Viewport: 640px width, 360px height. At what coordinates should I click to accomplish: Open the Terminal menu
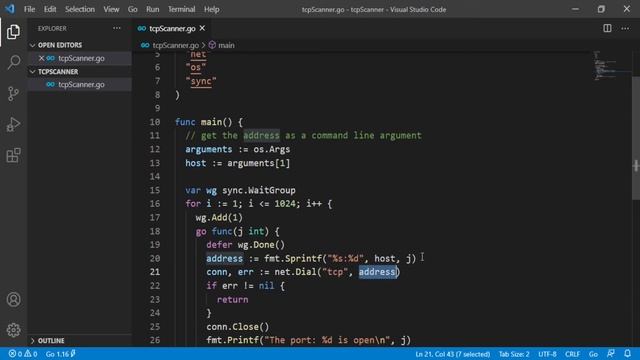[x=181, y=9]
